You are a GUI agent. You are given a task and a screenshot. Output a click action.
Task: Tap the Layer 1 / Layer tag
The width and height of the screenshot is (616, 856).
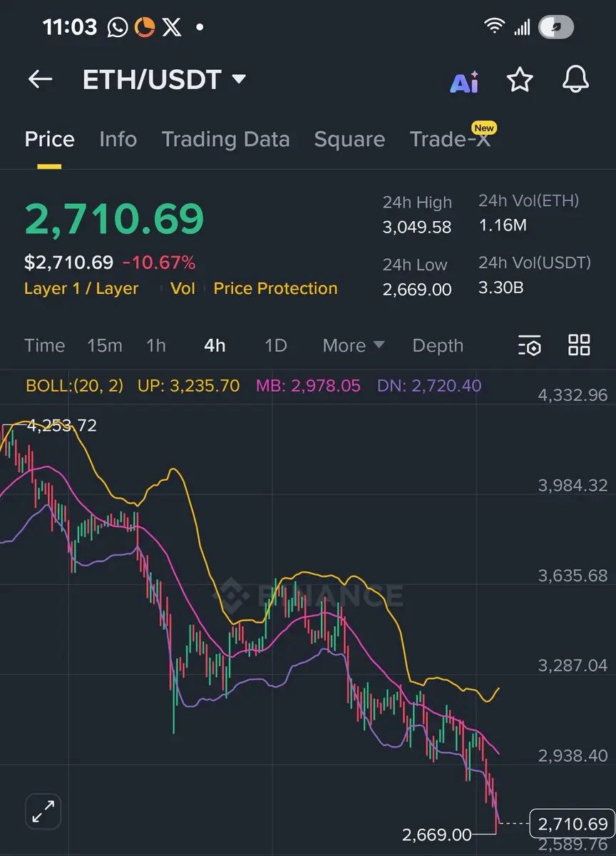[x=81, y=288]
